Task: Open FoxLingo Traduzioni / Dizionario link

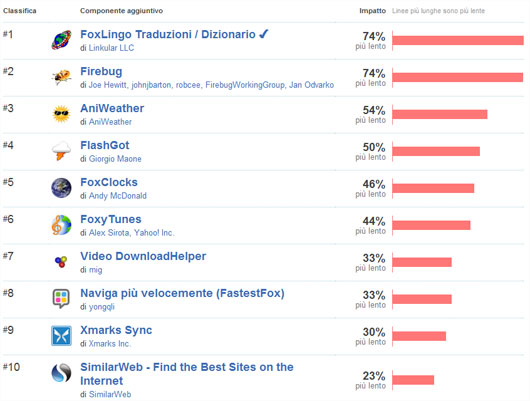Action: pyautogui.click(x=168, y=34)
